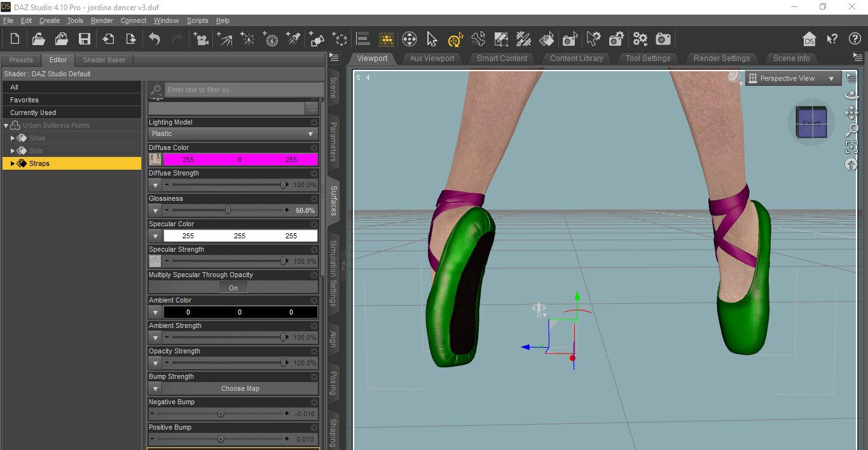The width and height of the screenshot is (868, 450).
Task: Open the Diffuse Color gear settings
Action: [313, 147]
